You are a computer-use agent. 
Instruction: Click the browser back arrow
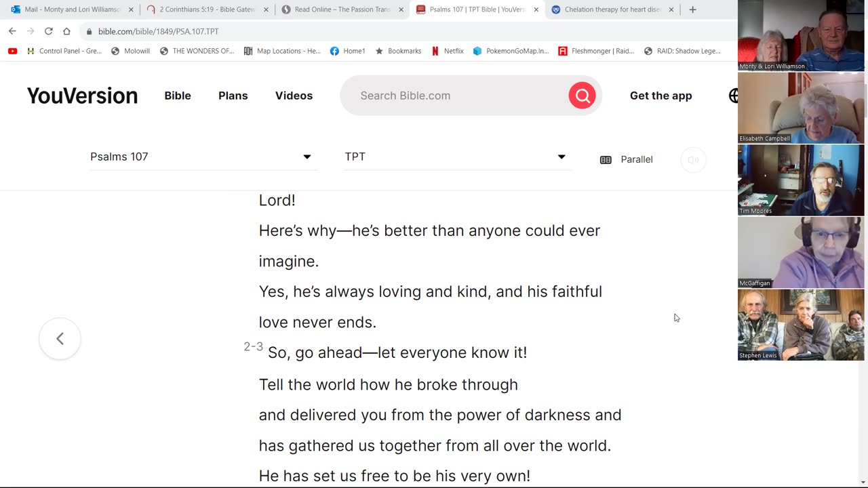point(12,31)
